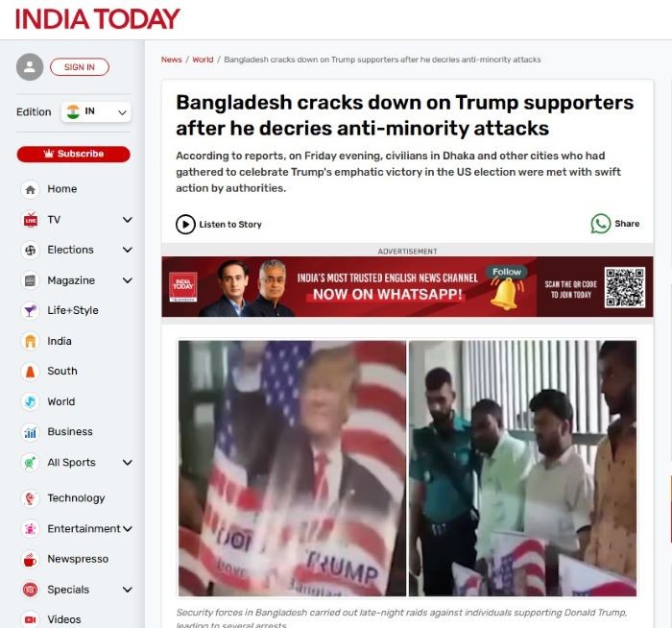Expand the Magazine submenu chevron

(128, 280)
